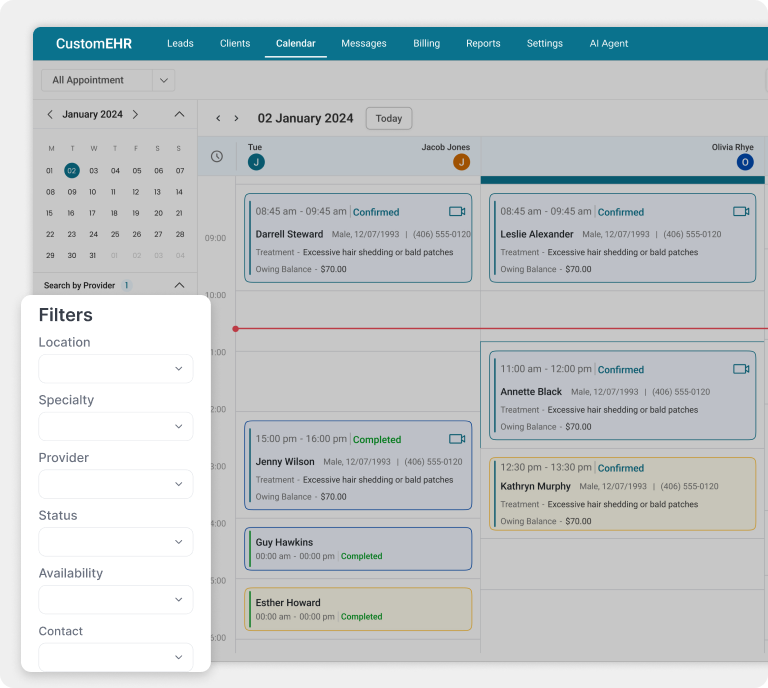Select date 10 in mini calendar
The image size is (768, 688).
point(93,192)
